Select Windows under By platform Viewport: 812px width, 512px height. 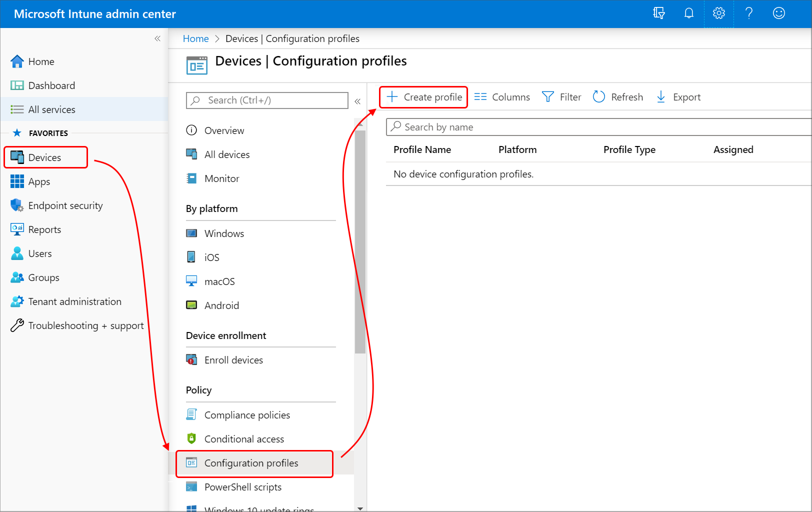(x=223, y=233)
